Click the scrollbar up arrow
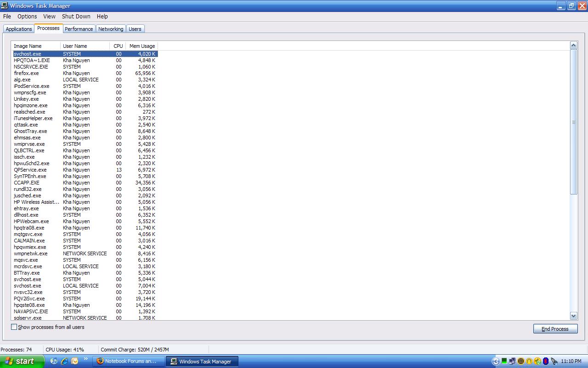 tap(573, 45)
